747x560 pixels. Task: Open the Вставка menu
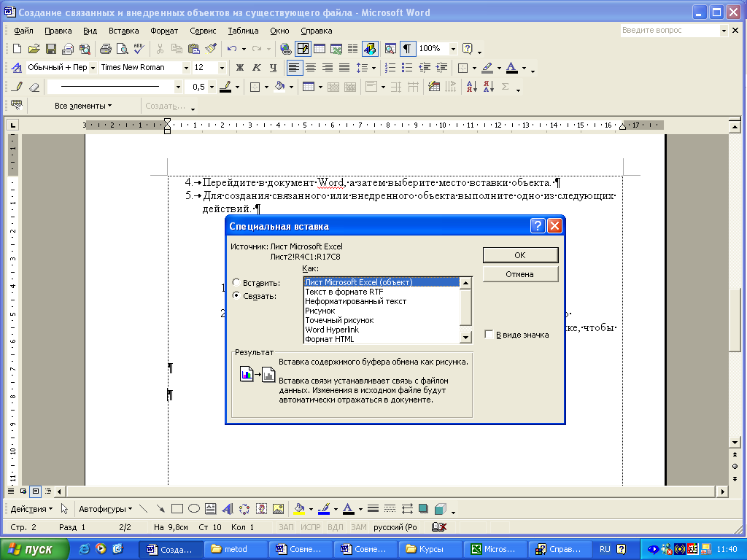point(124,31)
